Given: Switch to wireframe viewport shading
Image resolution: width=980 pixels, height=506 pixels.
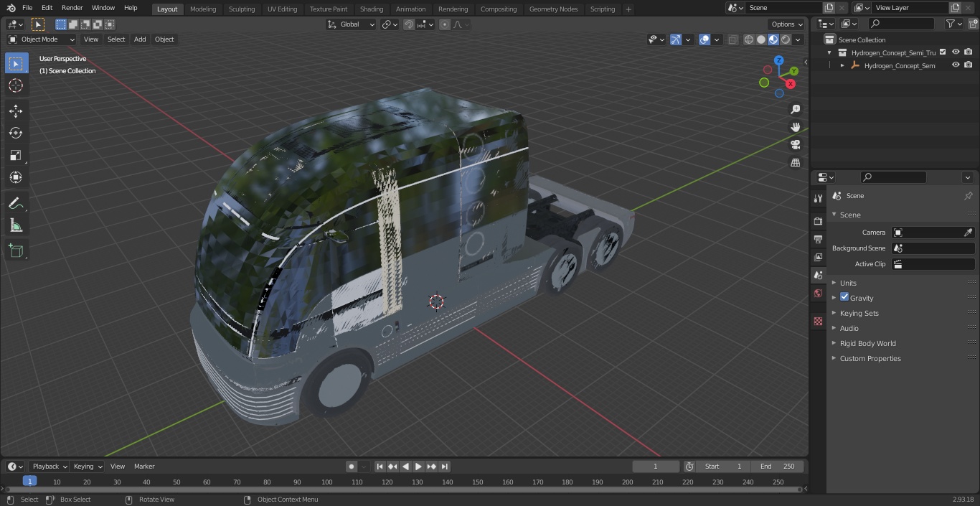Looking at the screenshot, I should point(748,39).
